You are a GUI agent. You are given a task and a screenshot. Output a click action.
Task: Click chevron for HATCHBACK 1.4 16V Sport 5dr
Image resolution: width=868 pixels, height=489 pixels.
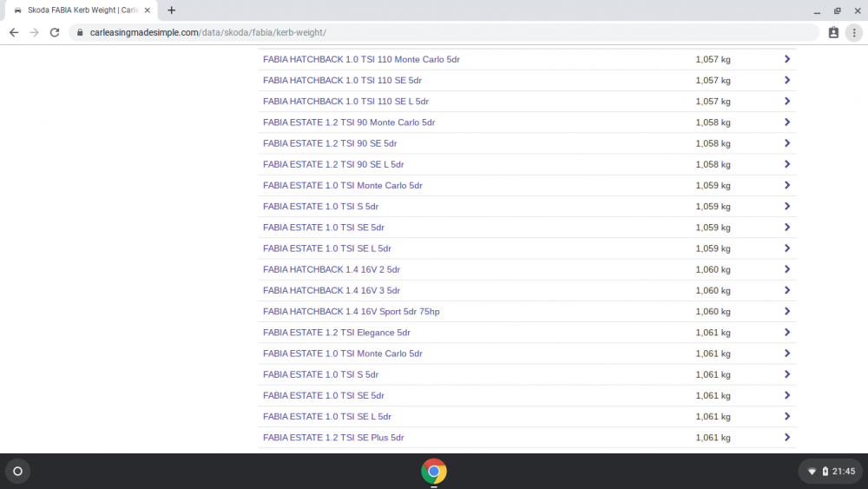(x=787, y=312)
